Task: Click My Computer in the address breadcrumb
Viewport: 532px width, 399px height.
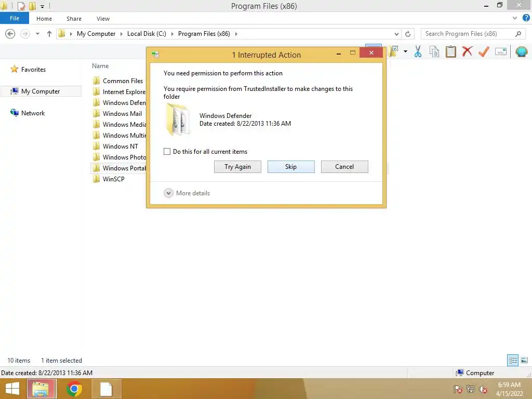Action: 96,34
